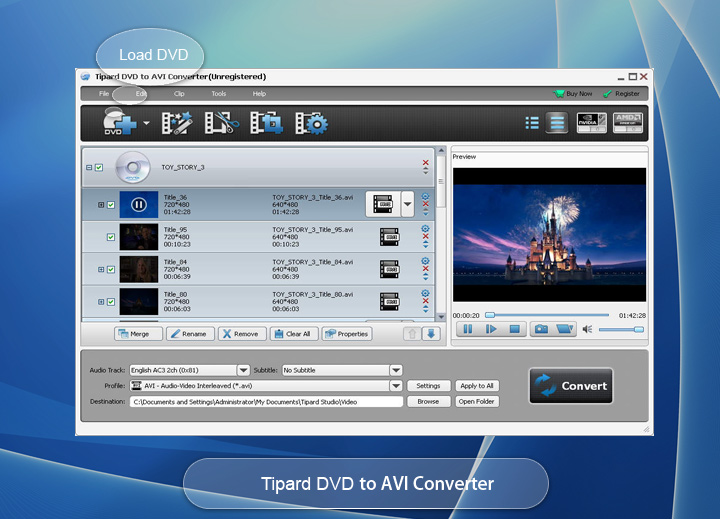The width and height of the screenshot is (720, 519).
Task: Switch to detailed list view
Action: pyautogui.click(x=557, y=123)
